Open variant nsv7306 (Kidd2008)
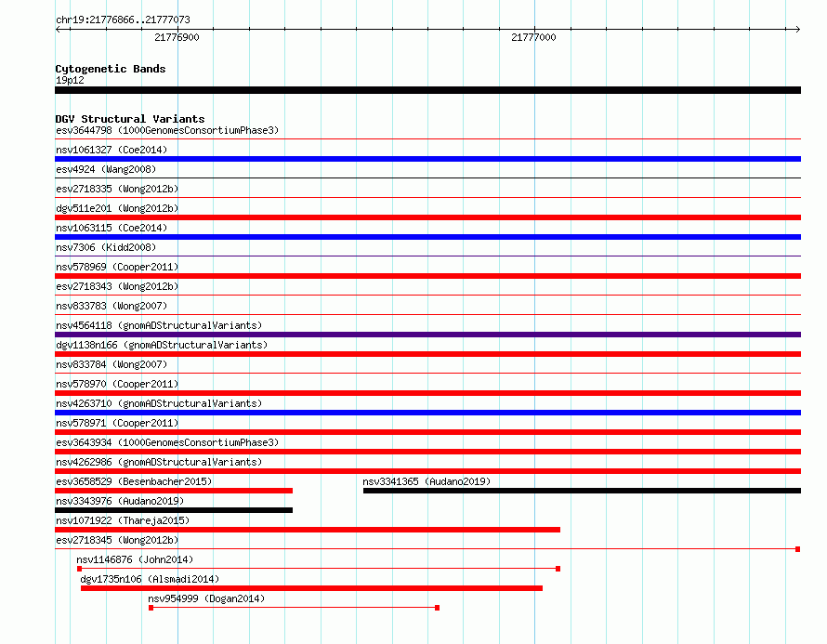The height and width of the screenshot is (644, 827). coord(106,247)
